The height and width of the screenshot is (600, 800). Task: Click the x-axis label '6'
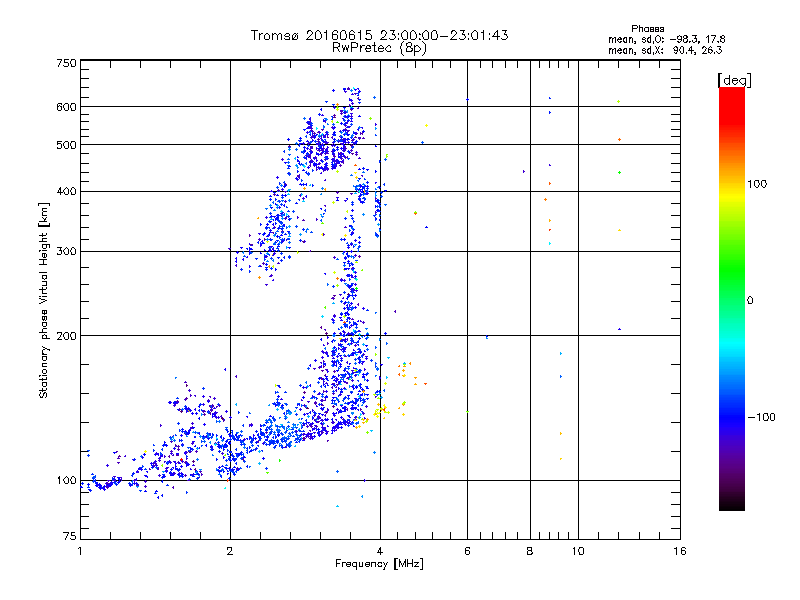coord(467,551)
